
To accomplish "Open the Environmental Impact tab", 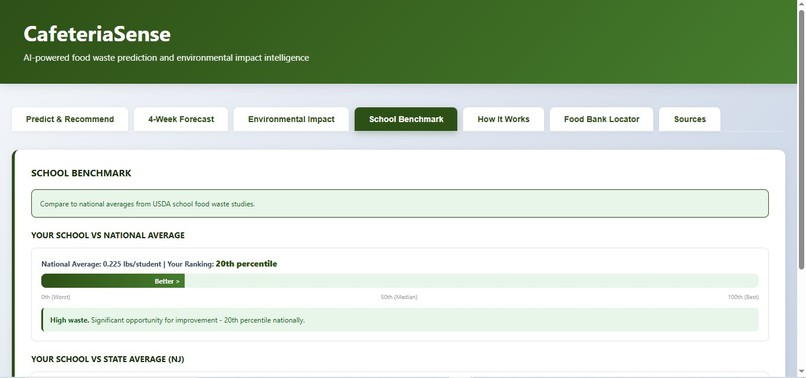I will tap(291, 119).
